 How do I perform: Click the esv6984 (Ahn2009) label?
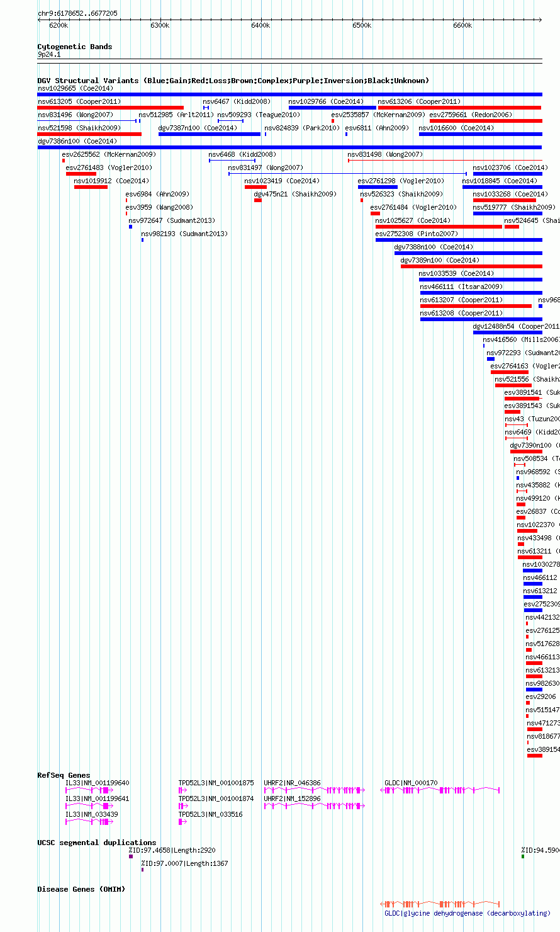pyautogui.click(x=157, y=194)
